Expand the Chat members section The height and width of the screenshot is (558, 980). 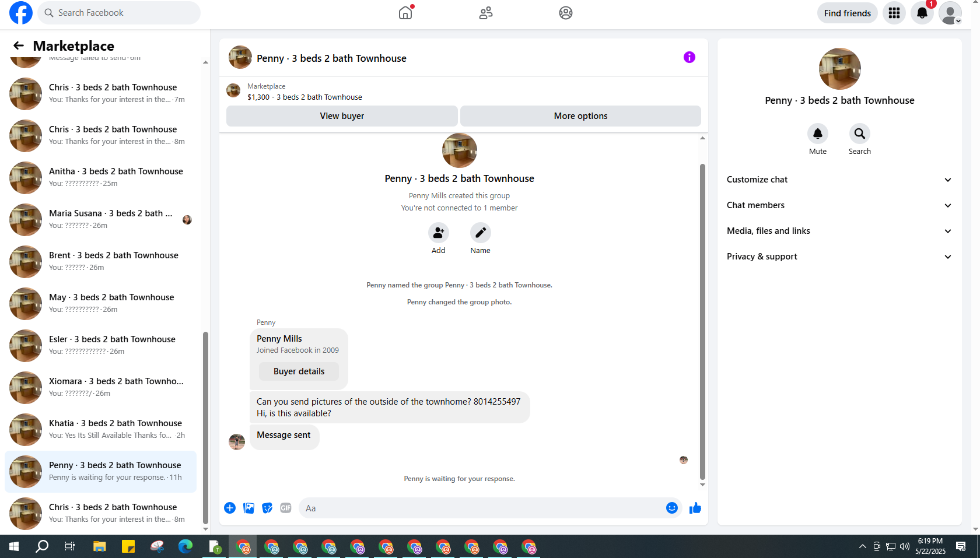[x=839, y=205]
